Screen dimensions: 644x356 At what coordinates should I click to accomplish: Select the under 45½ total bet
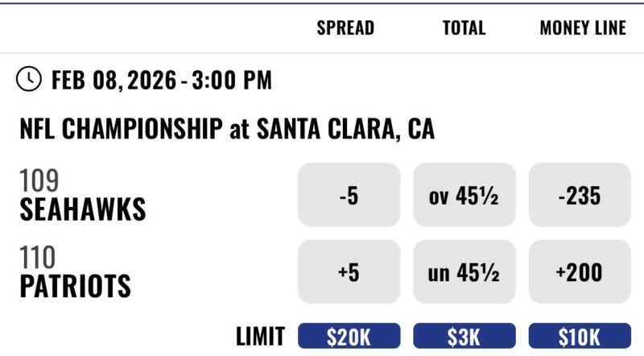coord(464,272)
